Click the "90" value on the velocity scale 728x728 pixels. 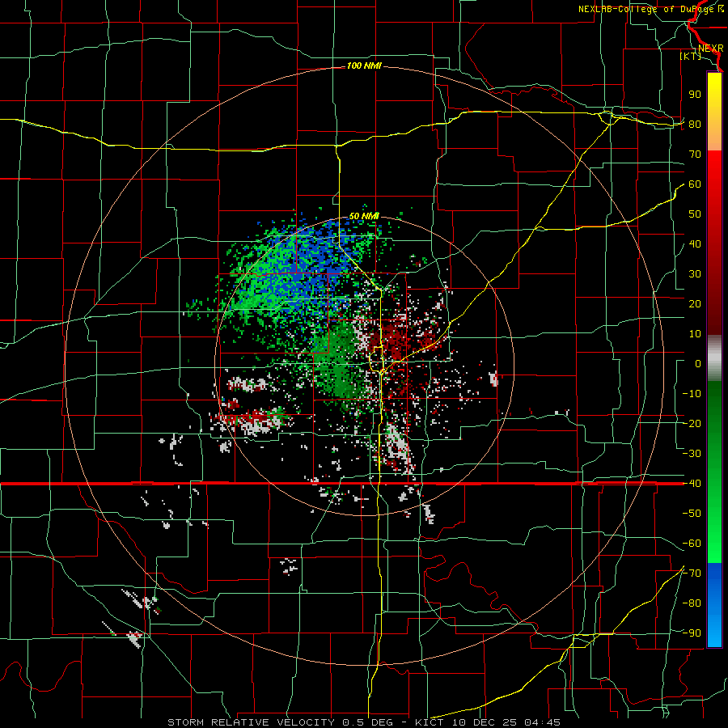pyautogui.click(x=695, y=95)
